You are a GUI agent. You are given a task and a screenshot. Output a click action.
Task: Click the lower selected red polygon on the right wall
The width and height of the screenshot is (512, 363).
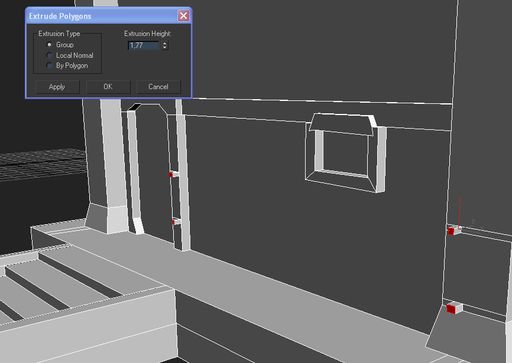click(452, 309)
